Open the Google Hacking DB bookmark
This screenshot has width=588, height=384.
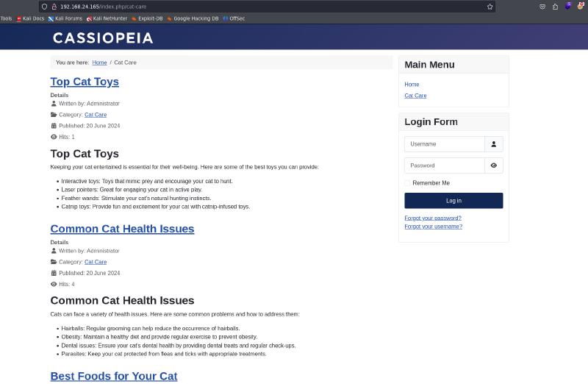tap(193, 18)
